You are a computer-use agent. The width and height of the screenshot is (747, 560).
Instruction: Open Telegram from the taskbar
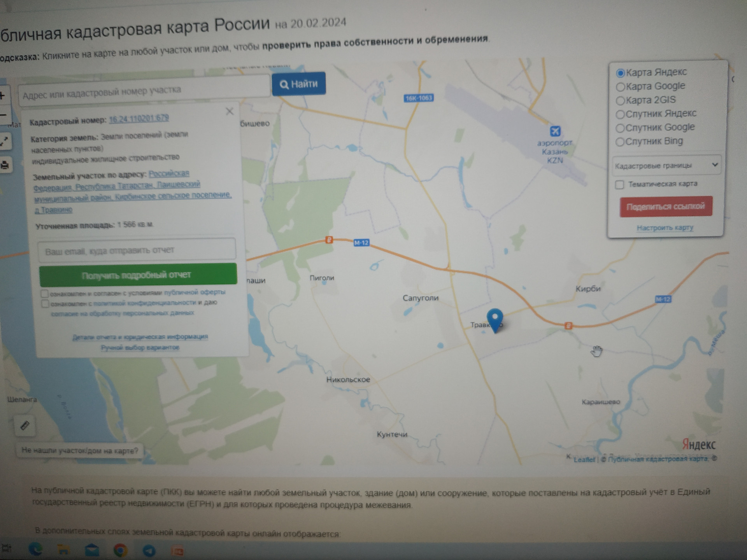pos(149,551)
